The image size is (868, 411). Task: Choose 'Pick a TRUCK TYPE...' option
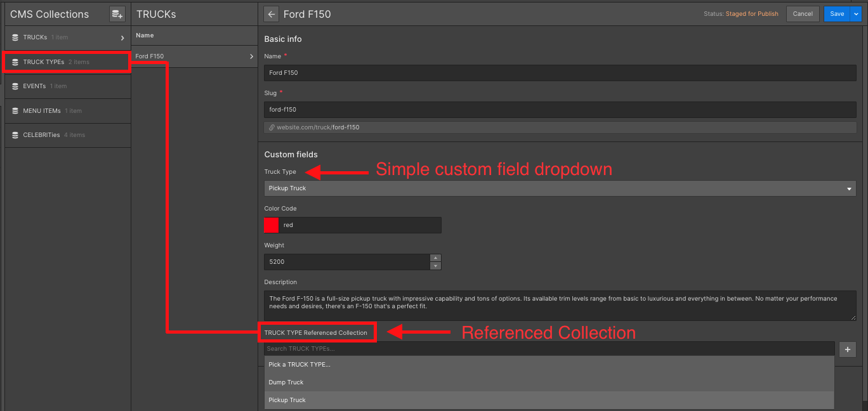click(x=549, y=365)
